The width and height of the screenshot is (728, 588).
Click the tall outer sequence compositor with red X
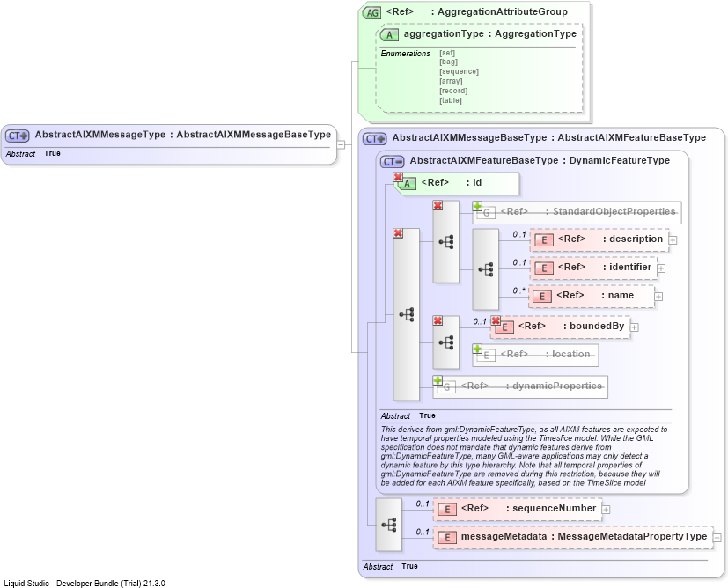(x=406, y=314)
